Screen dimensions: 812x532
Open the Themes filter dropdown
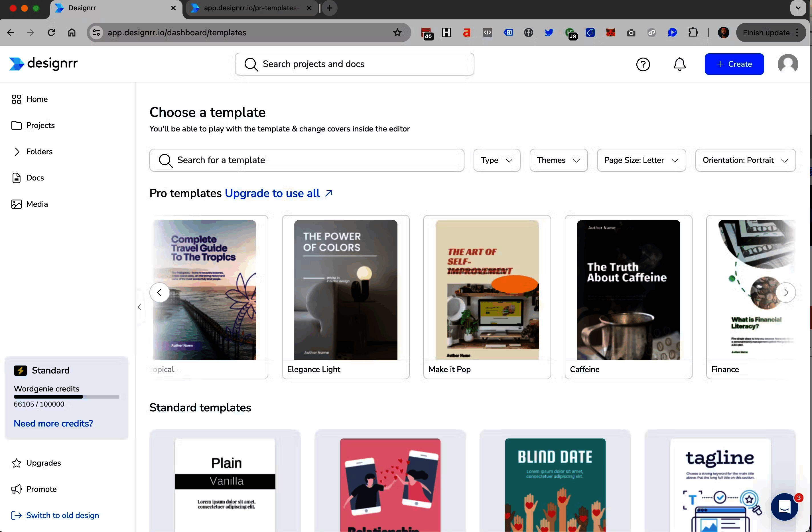click(x=558, y=161)
